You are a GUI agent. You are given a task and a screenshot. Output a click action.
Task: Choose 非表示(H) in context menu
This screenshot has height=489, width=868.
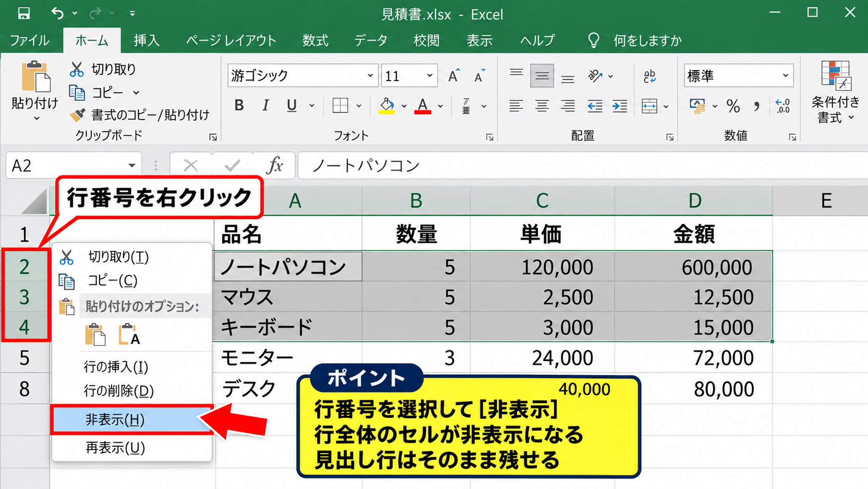coord(132,419)
